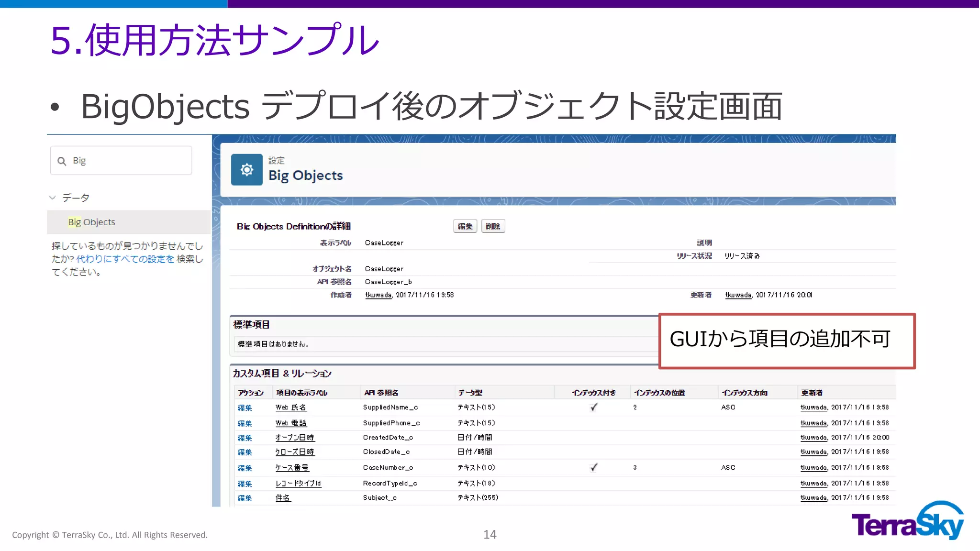Open the オープン日時 field link
Viewport: 980px width, 551px height.
pyautogui.click(x=295, y=438)
